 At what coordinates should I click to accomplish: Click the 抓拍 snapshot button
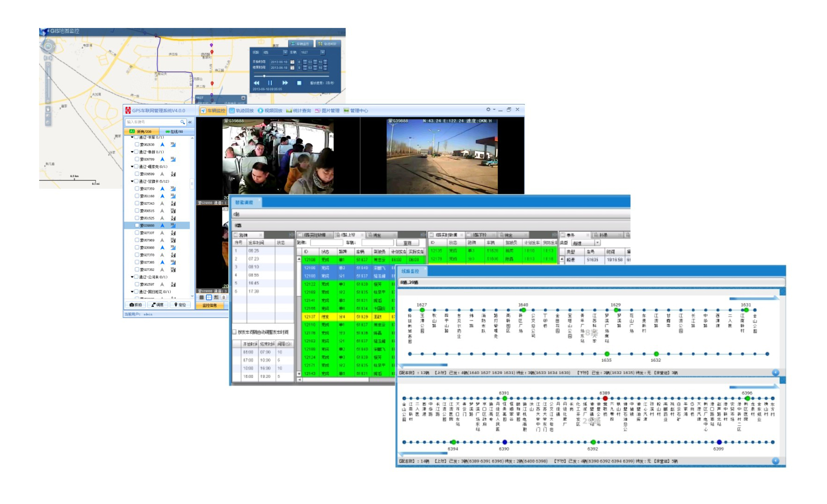pyautogui.click(x=136, y=305)
